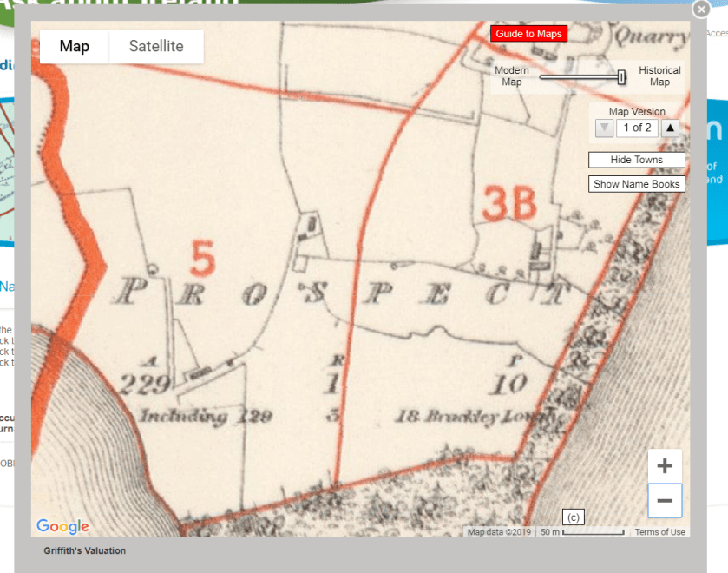Image resolution: width=728 pixels, height=573 pixels.
Task: Open the Terms of Use link
Action: point(659,531)
